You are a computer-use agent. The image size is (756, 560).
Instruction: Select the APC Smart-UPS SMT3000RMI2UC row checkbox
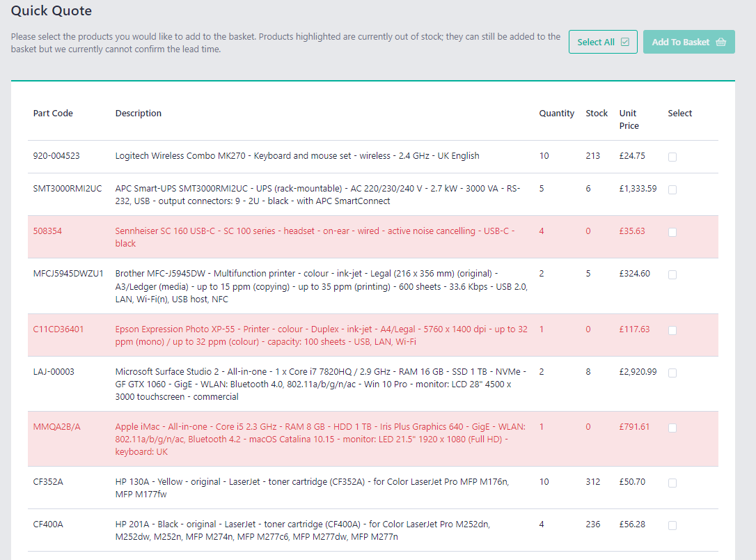[x=672, y=189]
